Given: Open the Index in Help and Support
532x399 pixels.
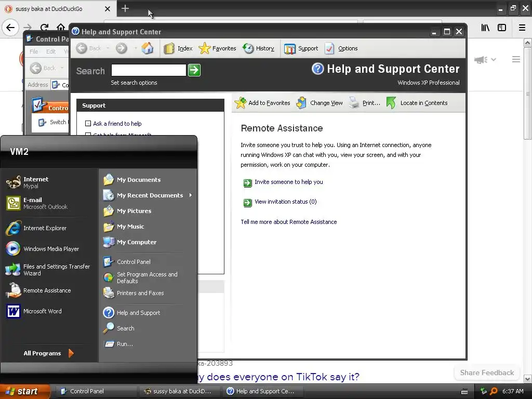Looking at the screenshot, I should point(178,48).
